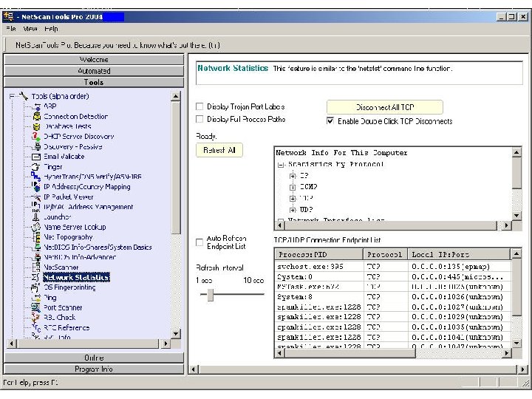Screen dimensions: 532x399
Task: Open the Email Validate tool icon
Action: click(35, 157)
